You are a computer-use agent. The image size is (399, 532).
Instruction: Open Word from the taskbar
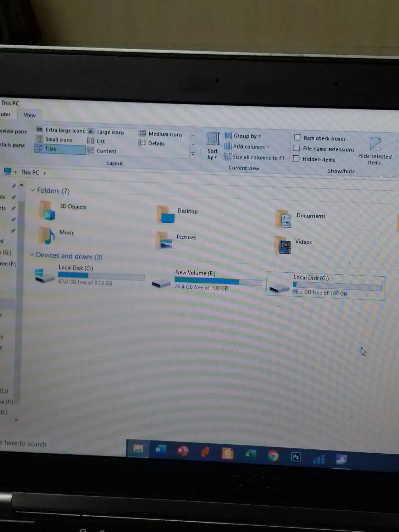point(160,449)
